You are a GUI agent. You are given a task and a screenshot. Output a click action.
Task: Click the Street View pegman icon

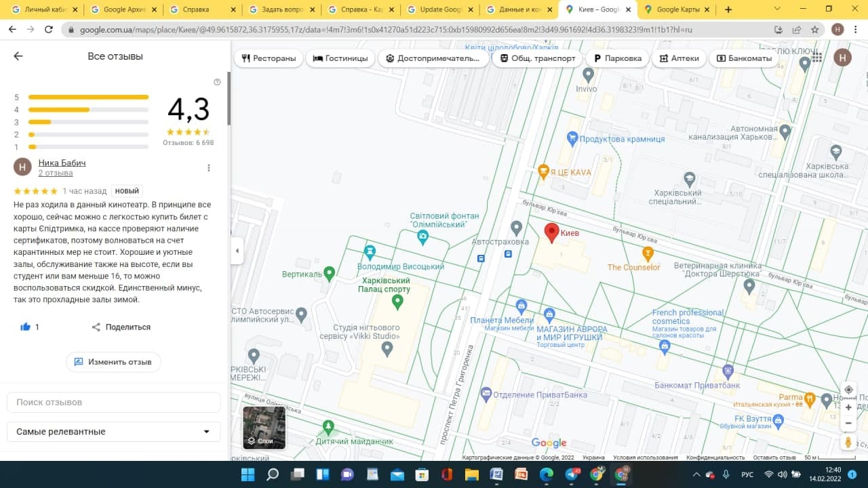(x=848, y=443)
